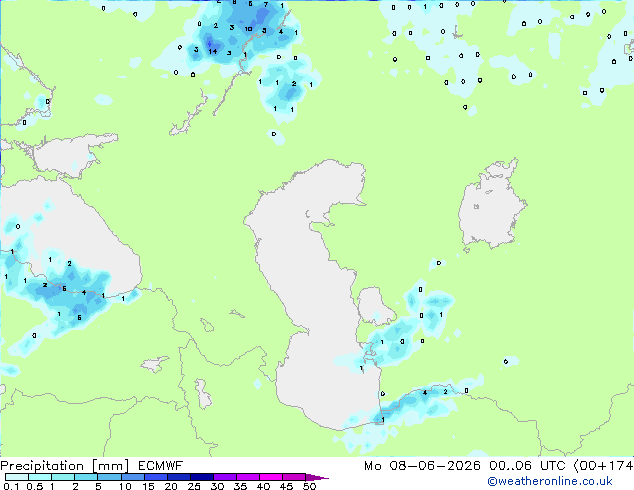
Task: Click the 'Precipitation [mm]' title text
Action: (65, 466)
